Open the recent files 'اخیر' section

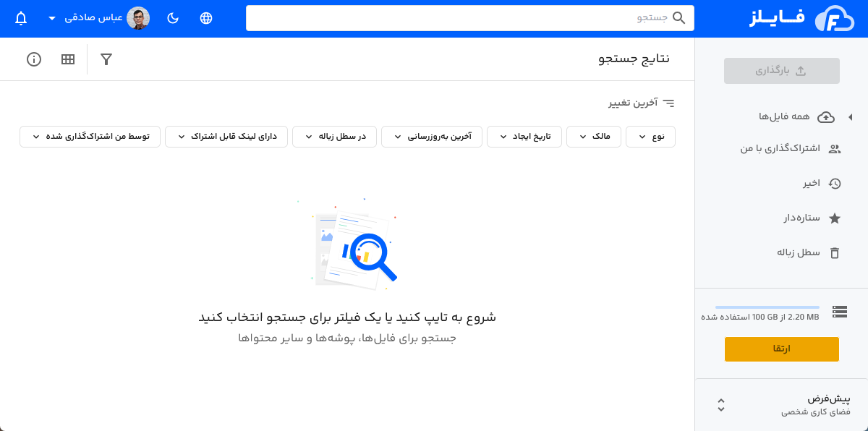(x=812, y=184)
